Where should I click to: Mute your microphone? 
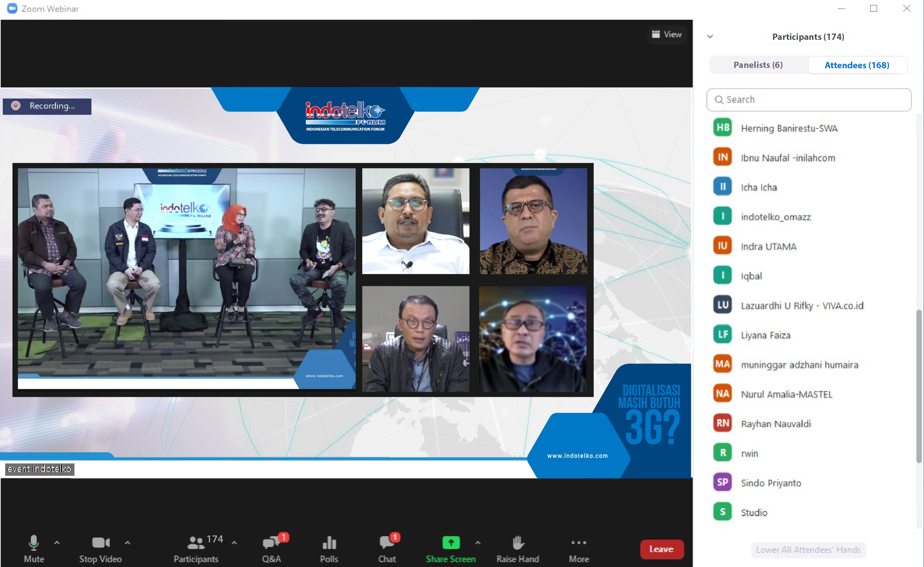(x=34, y=549)
